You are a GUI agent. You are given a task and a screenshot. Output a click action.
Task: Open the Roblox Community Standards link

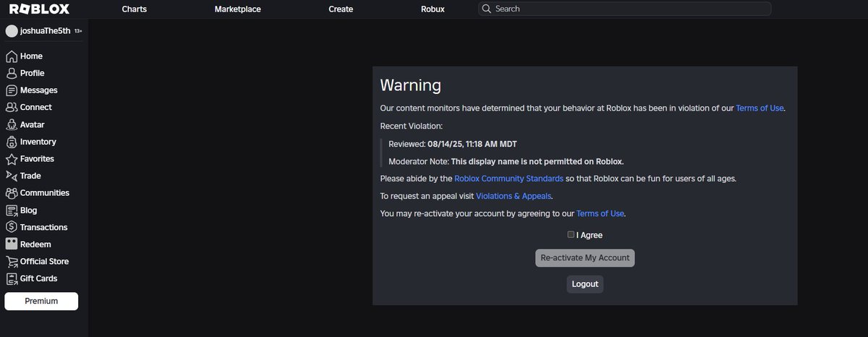point(509,178)
